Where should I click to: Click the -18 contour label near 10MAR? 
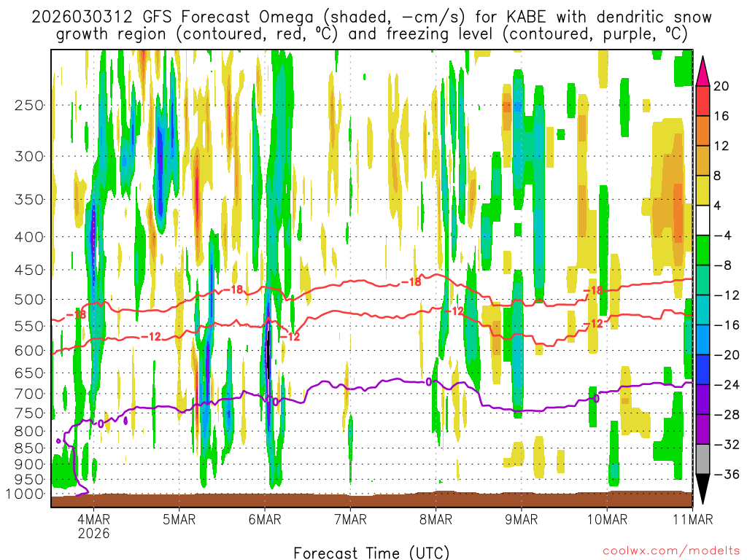593,290
